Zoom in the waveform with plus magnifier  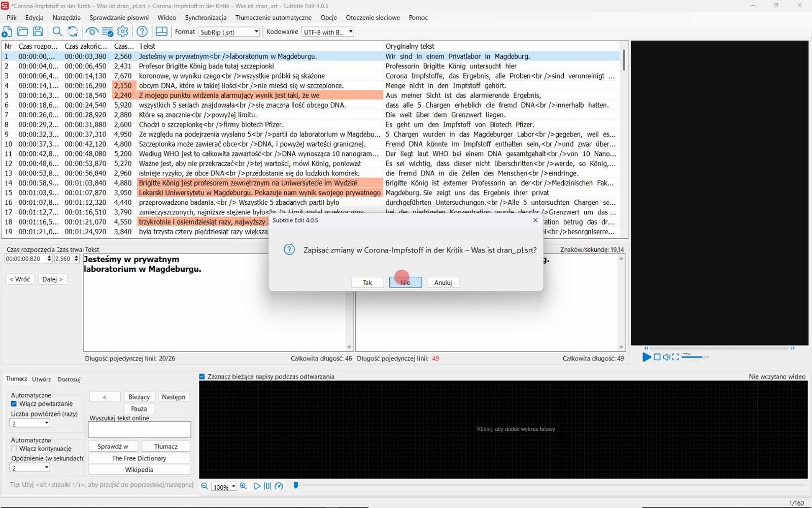pos(243,486)
